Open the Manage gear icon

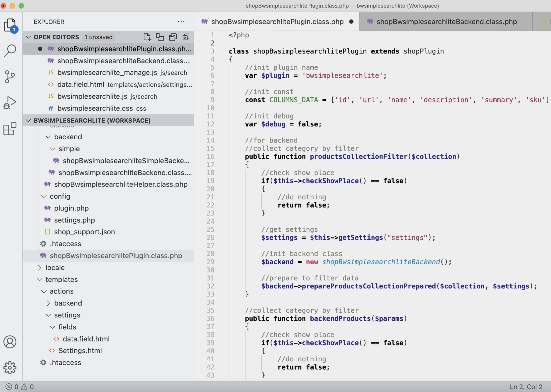click(10, 368)
